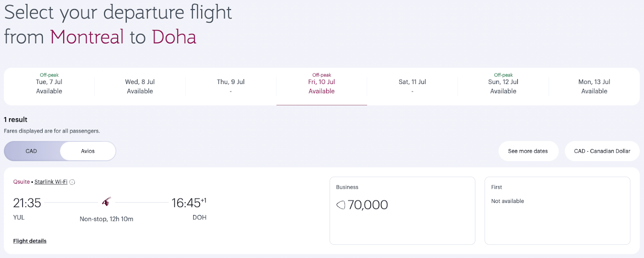Screen dimensions: 644x258
Task: Click the 21:35 YUL departure time
Action: (27, 203)
